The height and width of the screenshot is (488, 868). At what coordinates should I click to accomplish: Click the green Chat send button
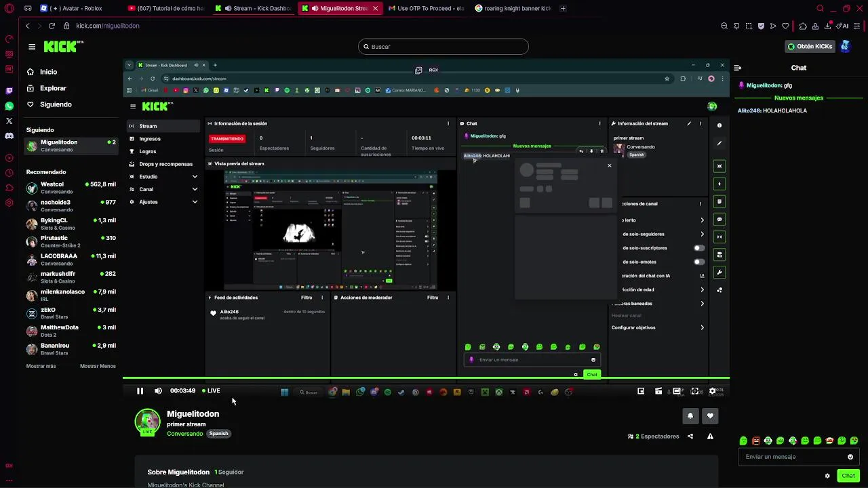point(848,476)
